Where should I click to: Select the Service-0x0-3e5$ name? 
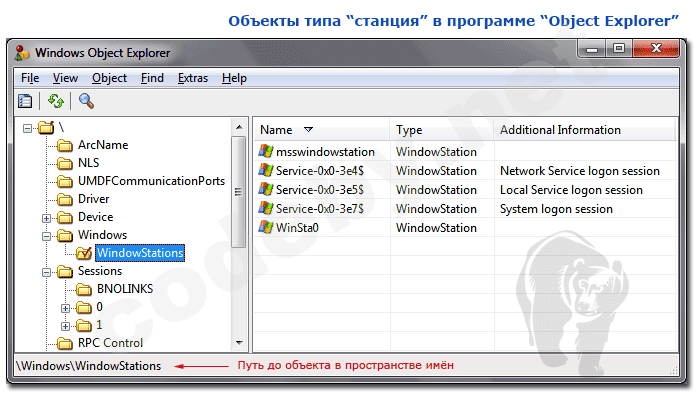[x=320, y=190]
